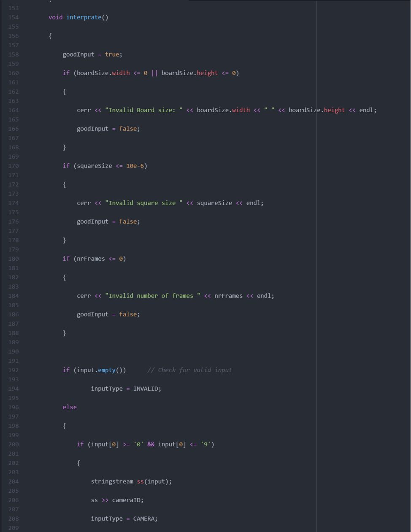The width and height of the screenshot is (411, 532).
Task: Click 'cerr' on line 184
Action: [x=84, y=296]
